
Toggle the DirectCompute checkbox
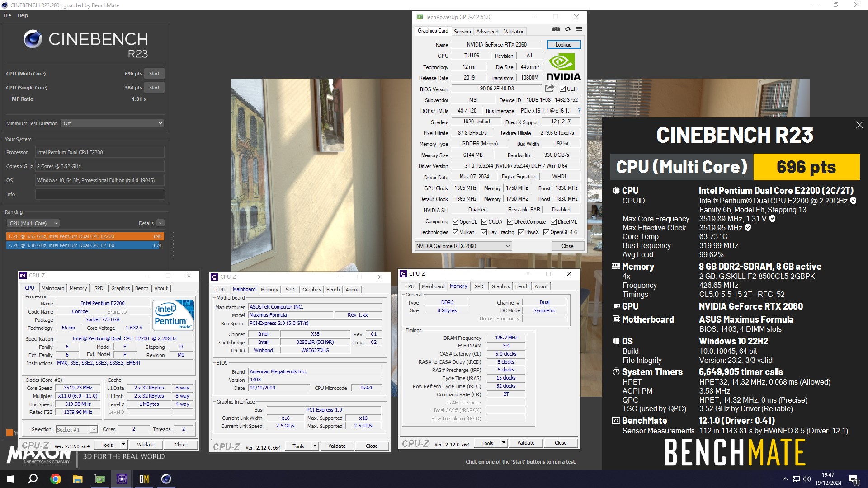pos(510,222)
